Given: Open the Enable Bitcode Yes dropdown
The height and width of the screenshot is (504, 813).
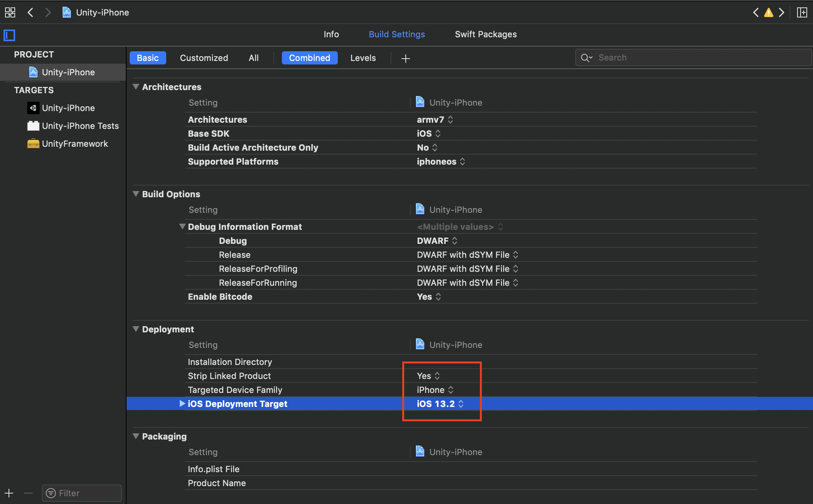Looking at the screenshot, I should pyautogui.click(x=429, y=297).
